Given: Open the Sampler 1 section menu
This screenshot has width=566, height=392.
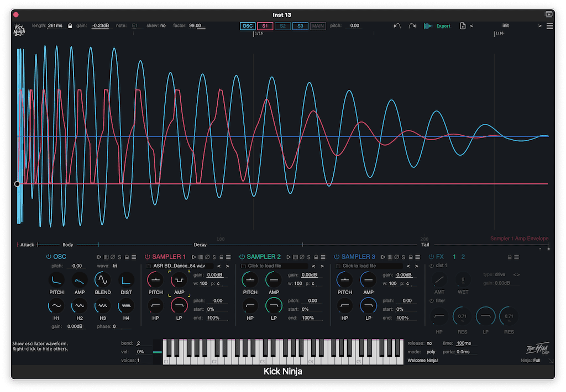Looking at the screenshot, I should click(x=228, y=257).
